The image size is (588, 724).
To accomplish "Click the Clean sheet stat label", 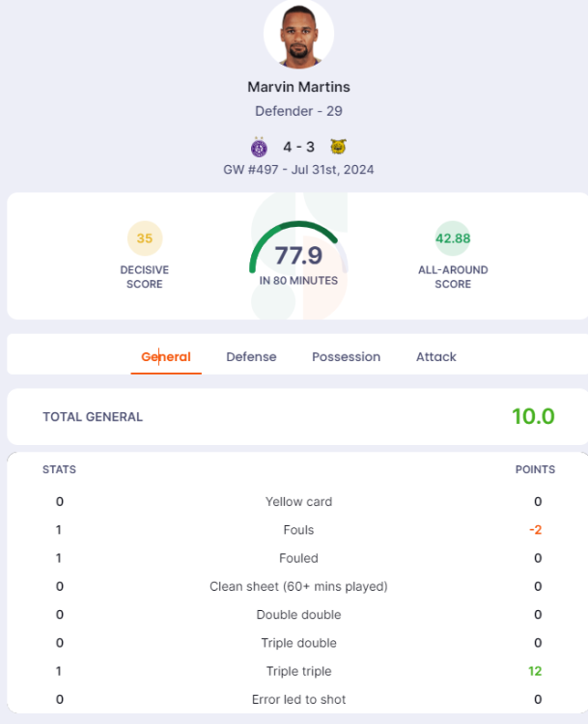I will point(298,586).
